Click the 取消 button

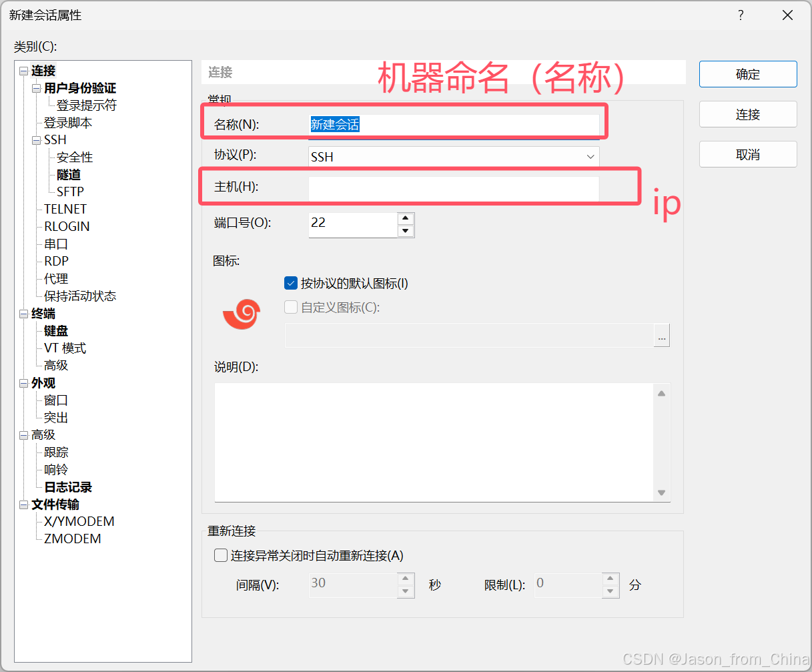tap(748, 154)
